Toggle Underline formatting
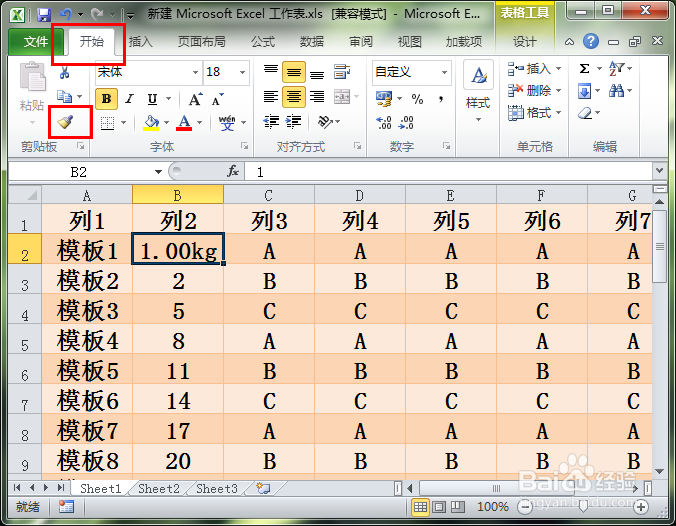676x526 pixels. point(152,99)
